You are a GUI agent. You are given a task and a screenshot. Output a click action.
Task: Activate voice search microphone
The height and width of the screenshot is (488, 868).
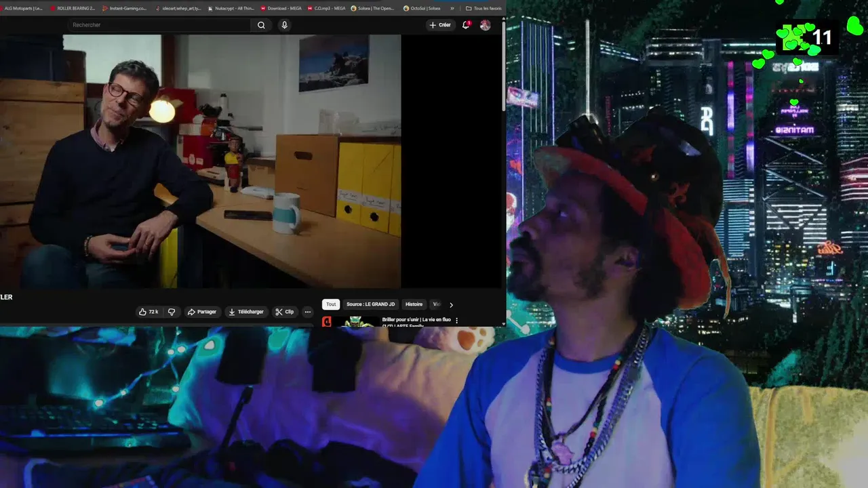[x=284, y=25]
